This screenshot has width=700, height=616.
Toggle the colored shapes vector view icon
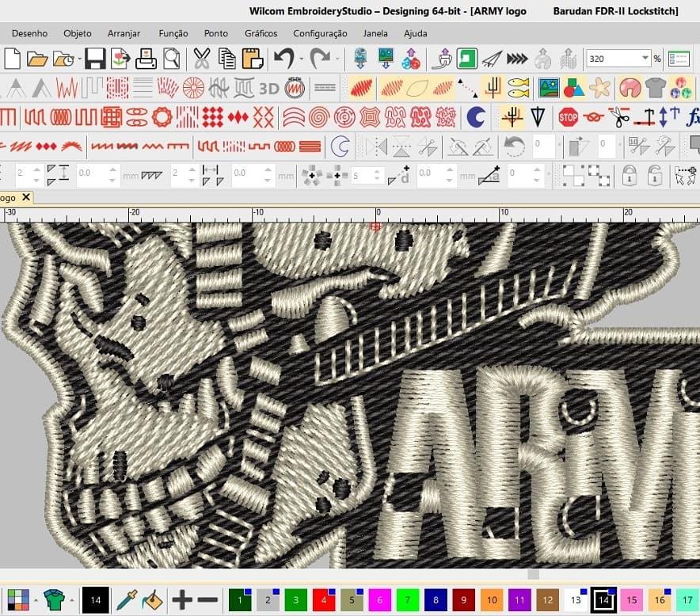pyautogui.click(x=573, y=88)
